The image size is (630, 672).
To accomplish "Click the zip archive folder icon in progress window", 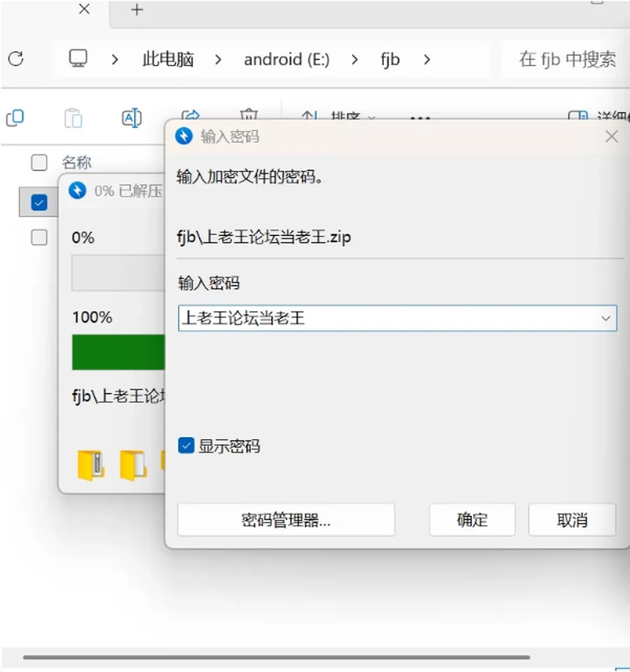I will (x=91, y=465).
